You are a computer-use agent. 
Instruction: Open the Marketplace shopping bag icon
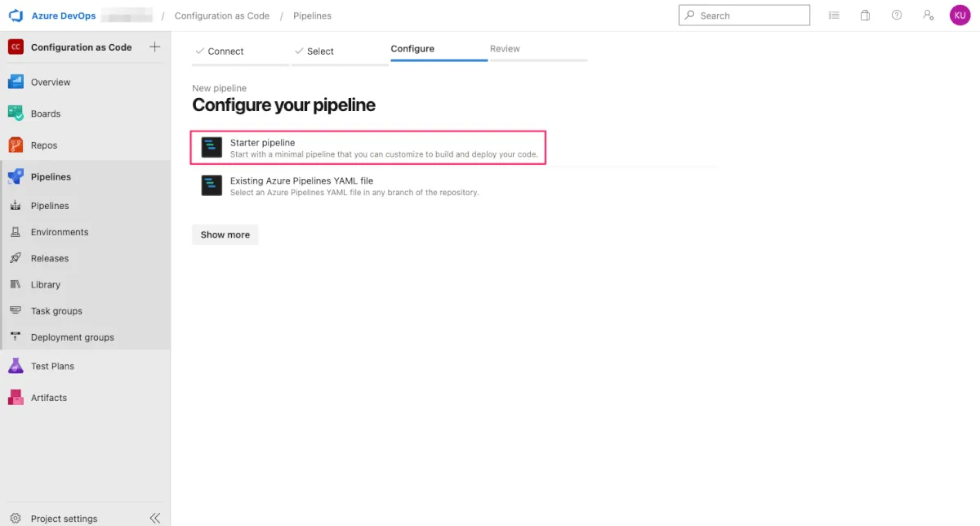tap(865, 16)
